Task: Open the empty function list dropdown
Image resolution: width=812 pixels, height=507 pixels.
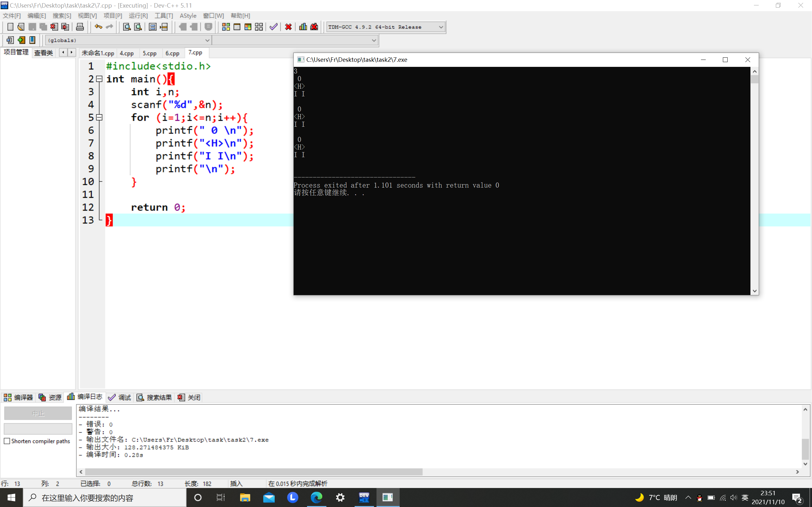Action: 373,40
